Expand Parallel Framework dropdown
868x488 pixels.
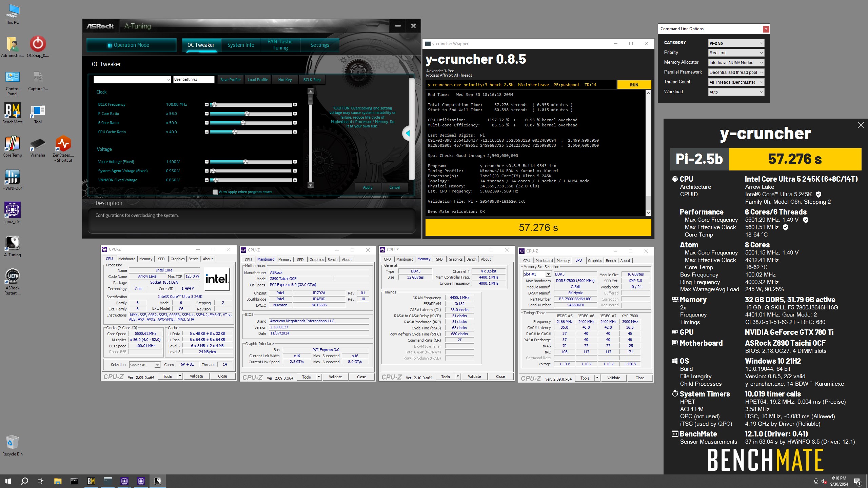[736, 73]
